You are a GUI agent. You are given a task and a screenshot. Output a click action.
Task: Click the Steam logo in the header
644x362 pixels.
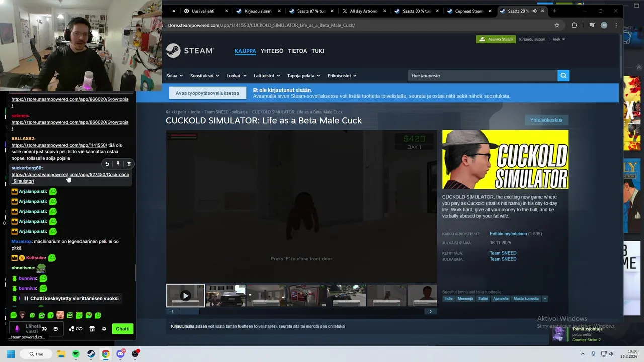coord(190,51)
